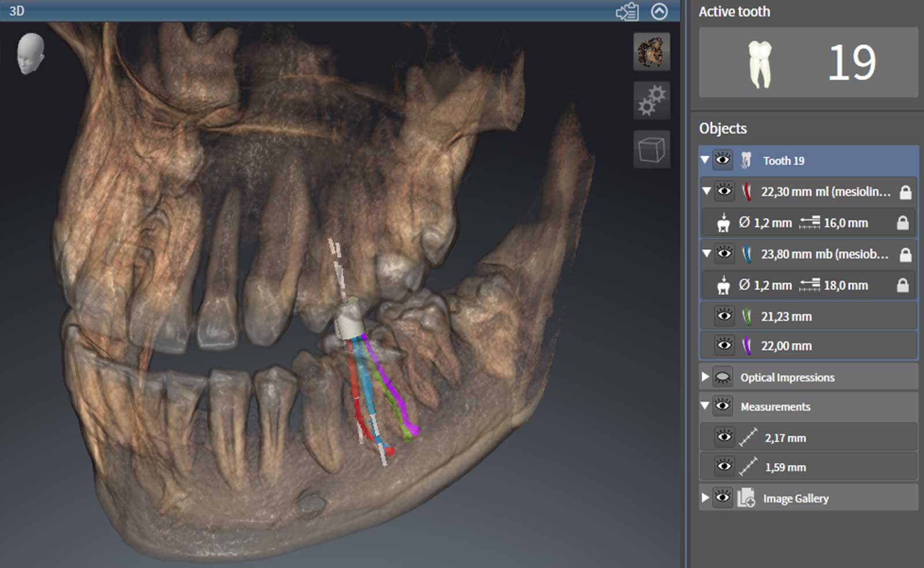This screenshot has width=924, height=568.
Task: Click the Image Gallery icon
Action: [746, 498]
